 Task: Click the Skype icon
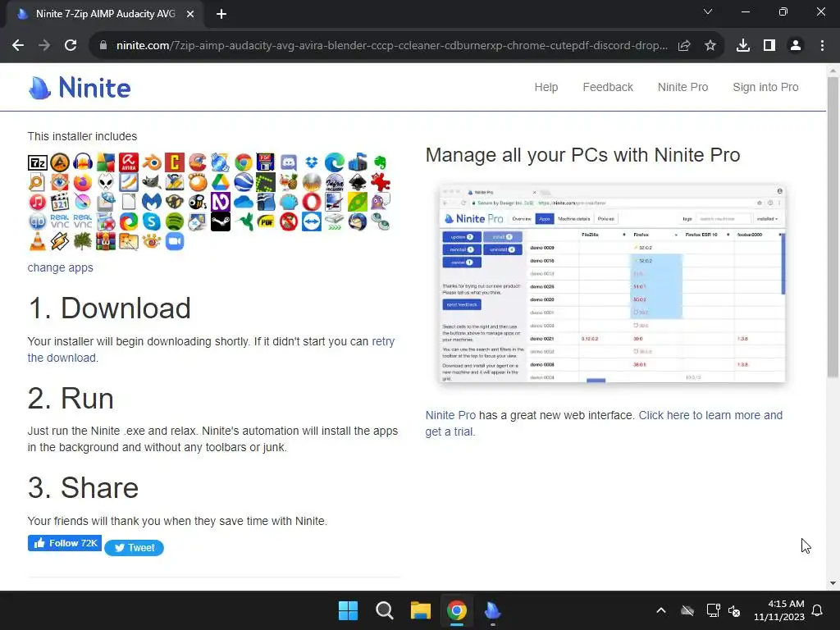[x=152, y=221]
